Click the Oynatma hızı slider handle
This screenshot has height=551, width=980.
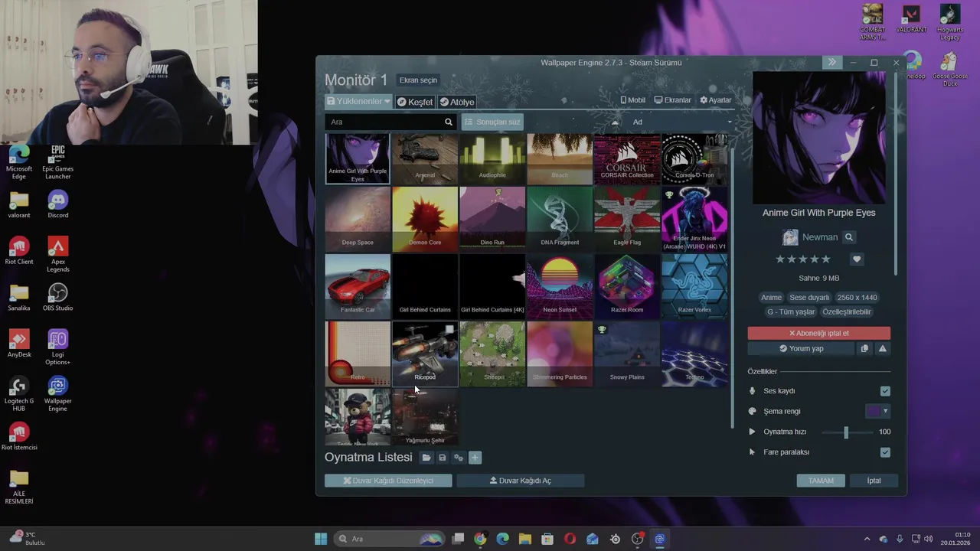click(846, 432)
